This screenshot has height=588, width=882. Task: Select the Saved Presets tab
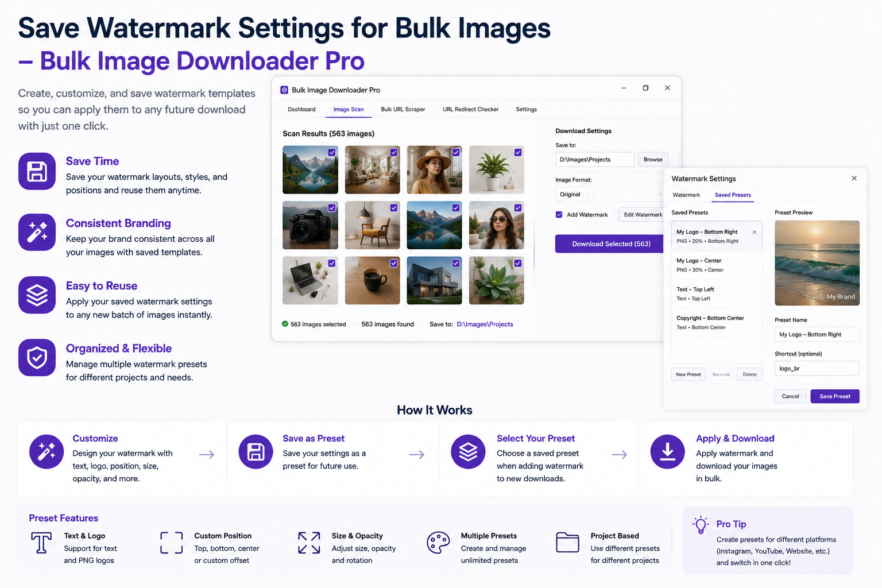pos(733,195)
